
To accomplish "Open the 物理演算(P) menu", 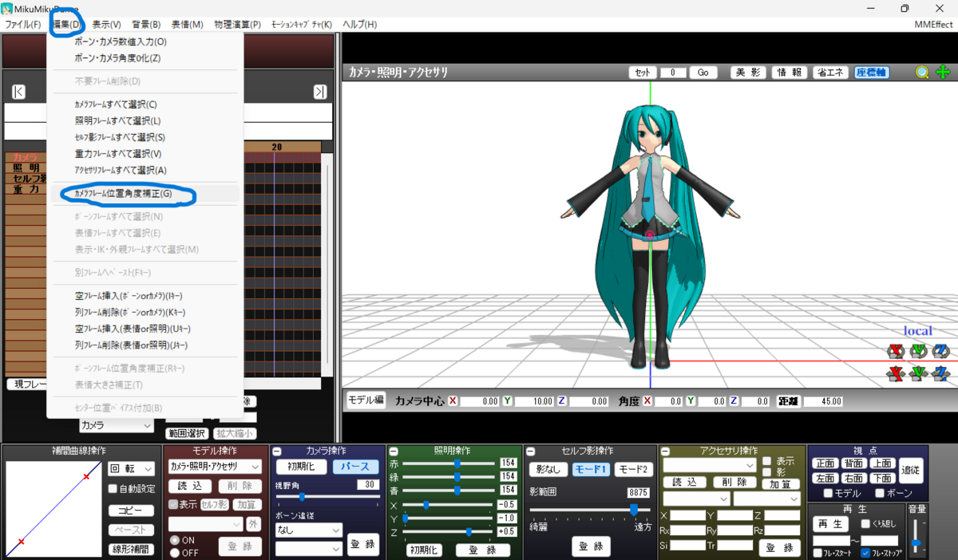I will tap(238, 25).
